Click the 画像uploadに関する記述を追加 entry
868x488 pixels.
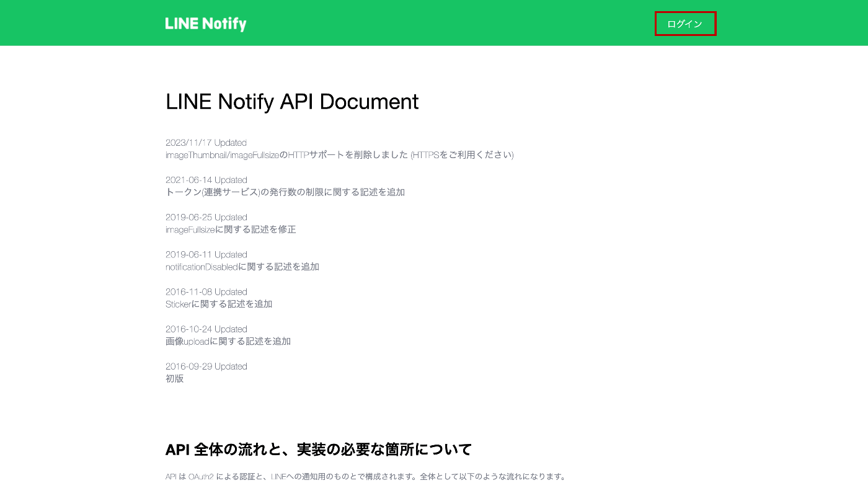point(228,341)
